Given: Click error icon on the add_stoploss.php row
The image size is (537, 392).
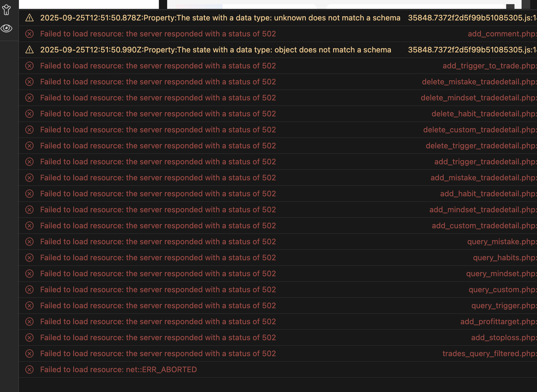Looking at the screenshot, I should click(x=29, y=338).
